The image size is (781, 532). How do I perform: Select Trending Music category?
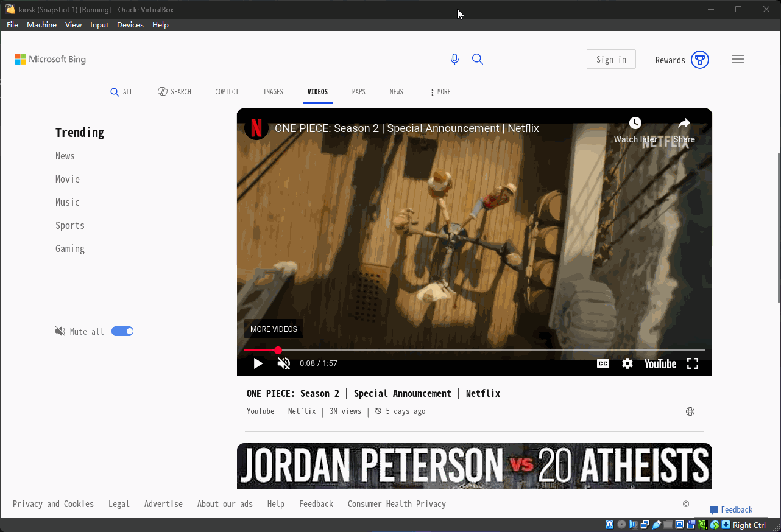coord(68,202)
